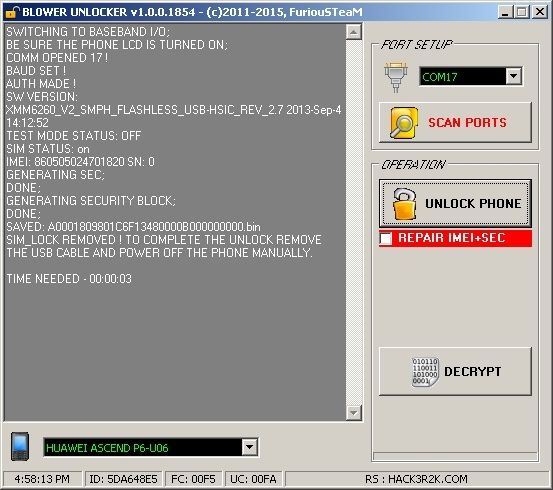Expand the HUAWEI ASCEND P6-U06 model dropdown
553x490 pixels.
click(x=249, y=447)
